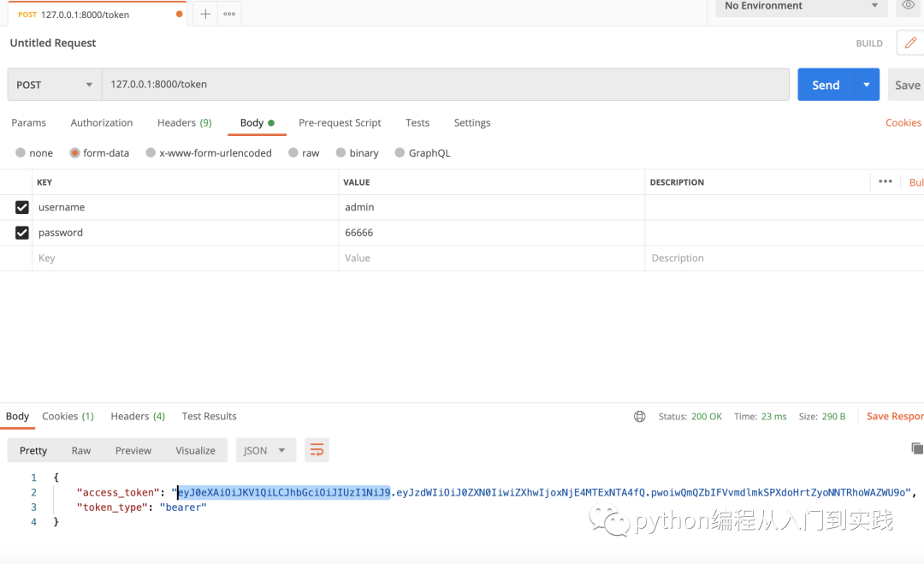Switch to the Params tab
Screen dimensions: 924x564
[x=29, y=122]
